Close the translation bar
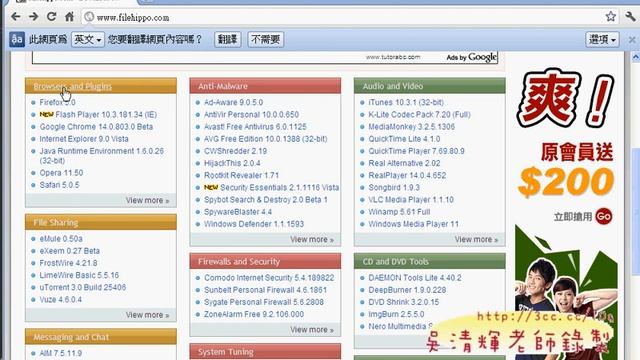This screenshot has height=360, width=640. (x=632, y=40)
